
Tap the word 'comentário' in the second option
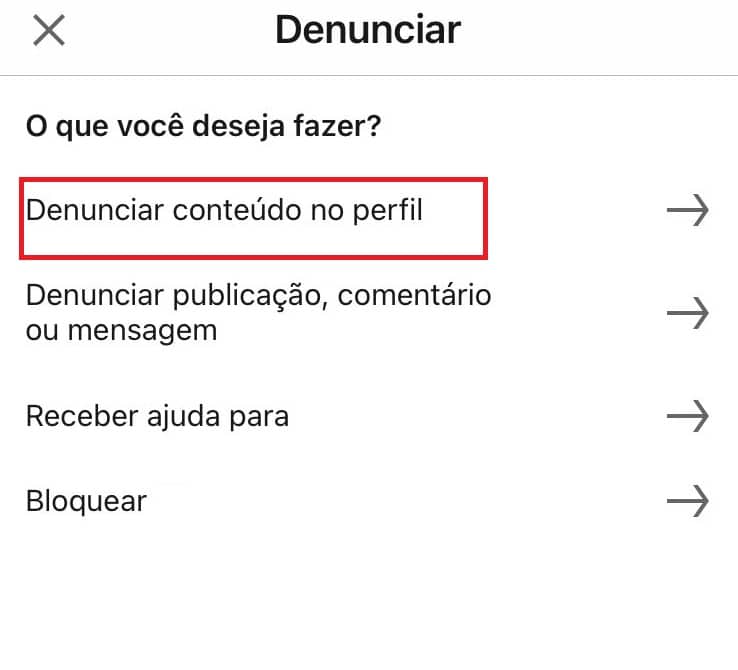tap(414, 295)
